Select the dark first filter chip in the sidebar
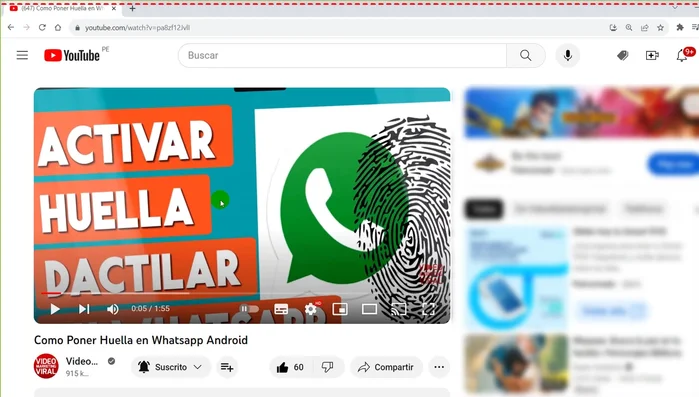Screen dimensions: 699x397 [x=484, y=209]
